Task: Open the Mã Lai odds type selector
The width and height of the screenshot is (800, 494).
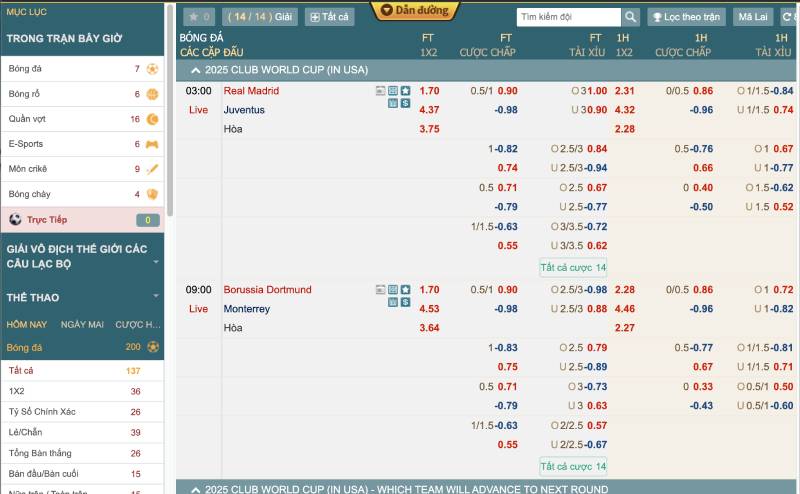Action: click(x=752, y=17)
